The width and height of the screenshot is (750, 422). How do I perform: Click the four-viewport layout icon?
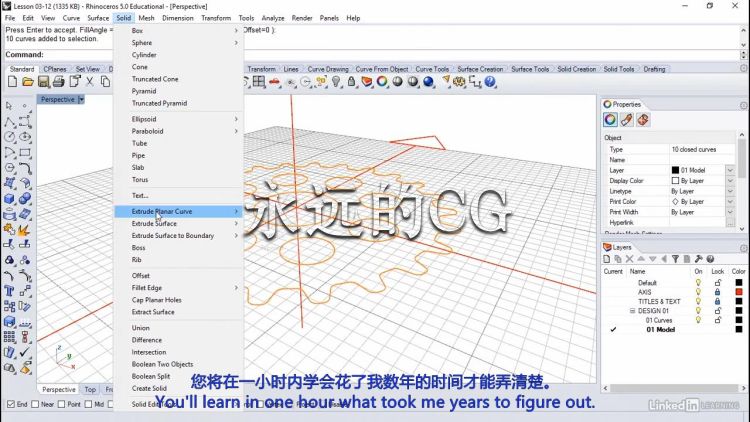pyautogui.click(x=259, y=82)
